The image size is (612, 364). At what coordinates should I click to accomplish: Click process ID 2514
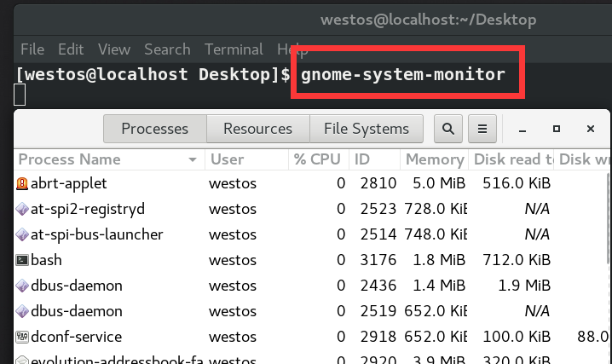coord(378,234)
